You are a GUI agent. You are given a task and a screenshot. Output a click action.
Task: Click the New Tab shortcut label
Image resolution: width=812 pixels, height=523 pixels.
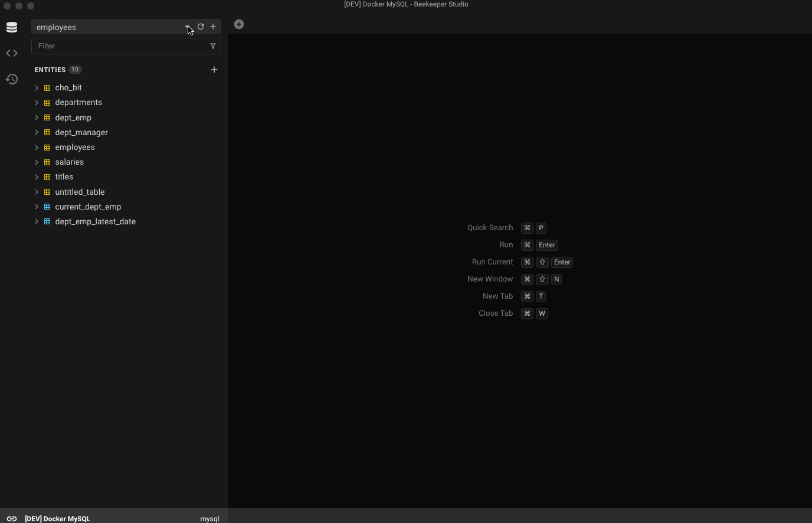point(498,296)
